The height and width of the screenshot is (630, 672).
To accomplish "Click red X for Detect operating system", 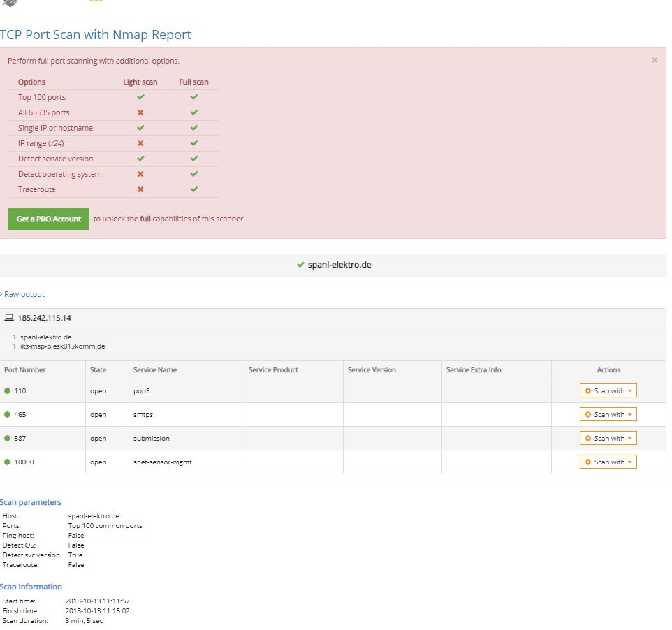I will point(140,174).
